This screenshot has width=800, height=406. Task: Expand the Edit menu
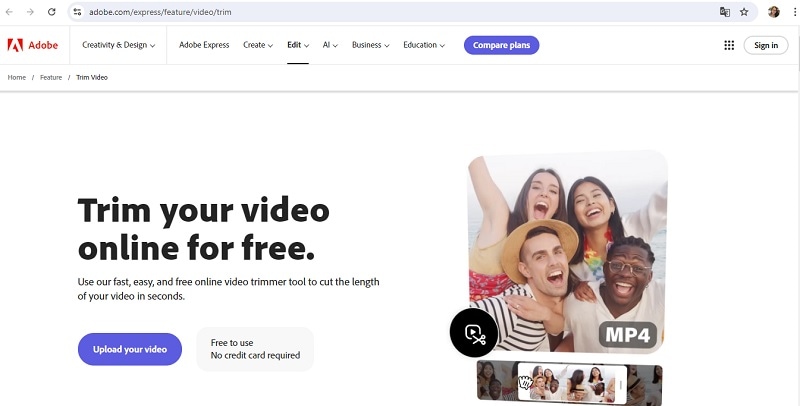(x=298, y=45)
